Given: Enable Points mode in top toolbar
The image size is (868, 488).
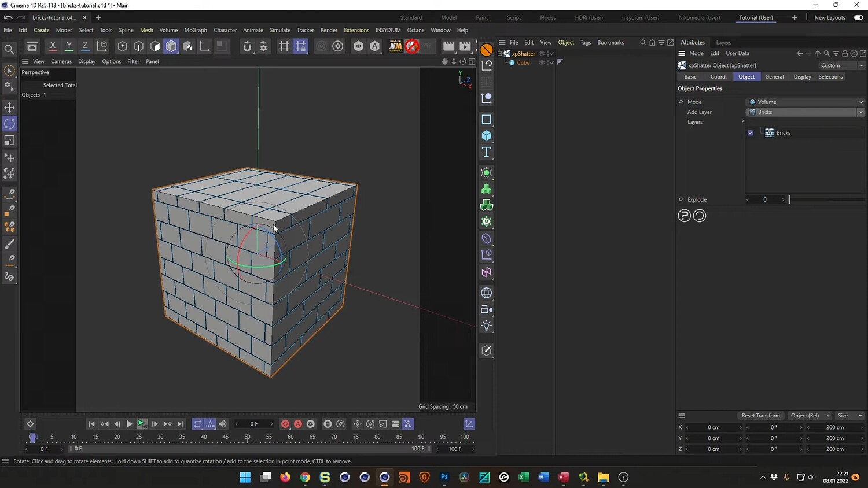Looking at the screenshot, I should coord(122,46).
